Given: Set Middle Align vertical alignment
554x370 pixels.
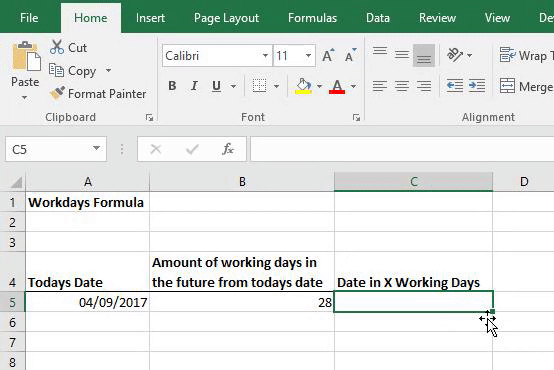Looking at the screenshot, I should click(x=402, y=55).
